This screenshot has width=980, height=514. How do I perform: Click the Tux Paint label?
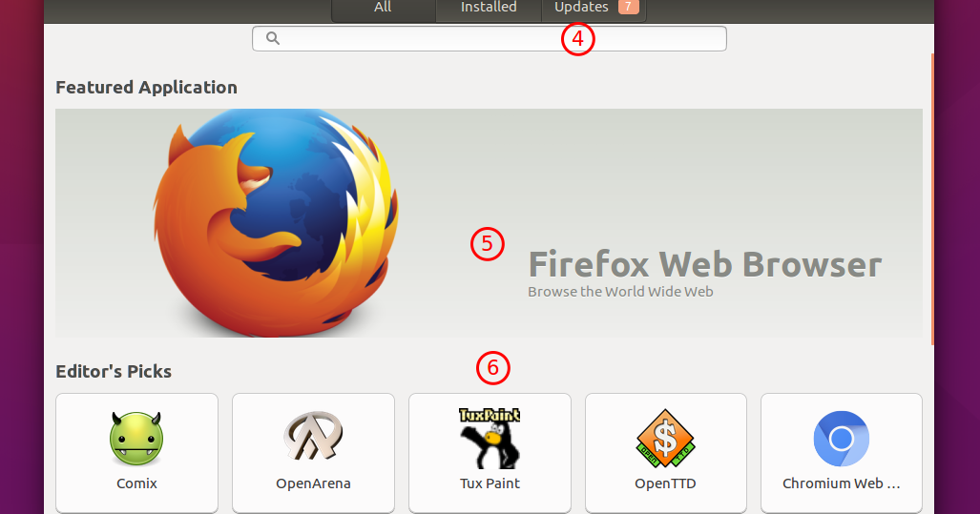pyautogui.click(x=490, y=483)
